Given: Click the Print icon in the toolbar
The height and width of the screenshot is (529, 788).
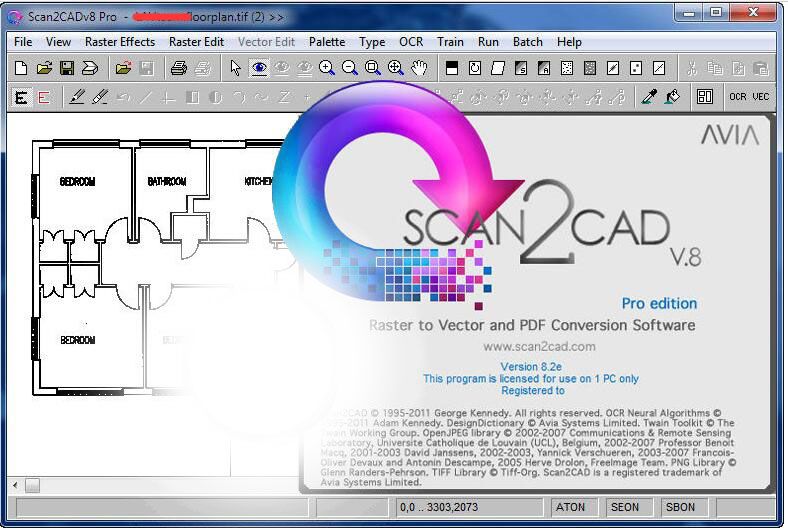Looking at the screenshot, I should coord(178,69).
